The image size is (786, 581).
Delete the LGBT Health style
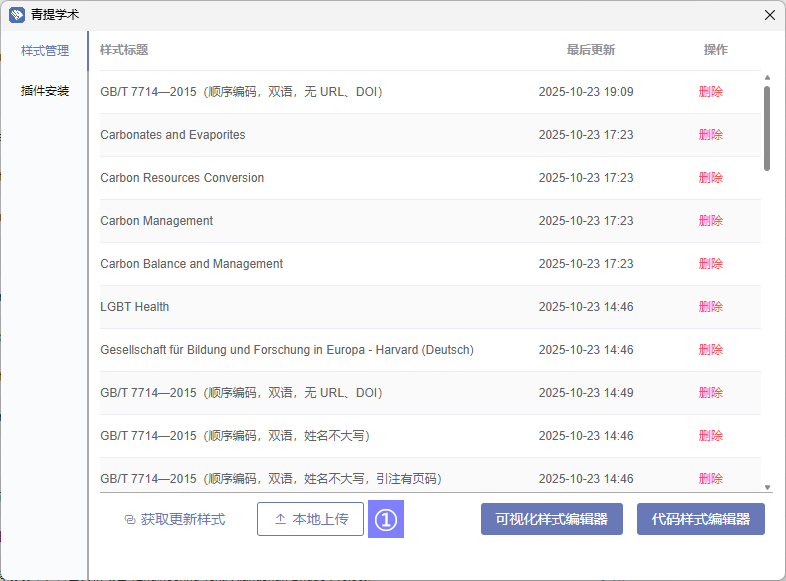click(x=710, y=307)
